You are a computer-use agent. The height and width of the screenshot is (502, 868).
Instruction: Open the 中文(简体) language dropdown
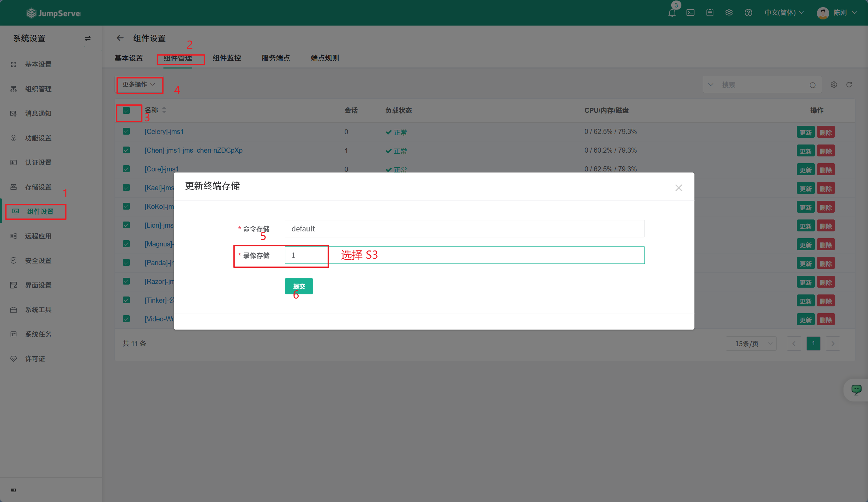pos(784,13)
